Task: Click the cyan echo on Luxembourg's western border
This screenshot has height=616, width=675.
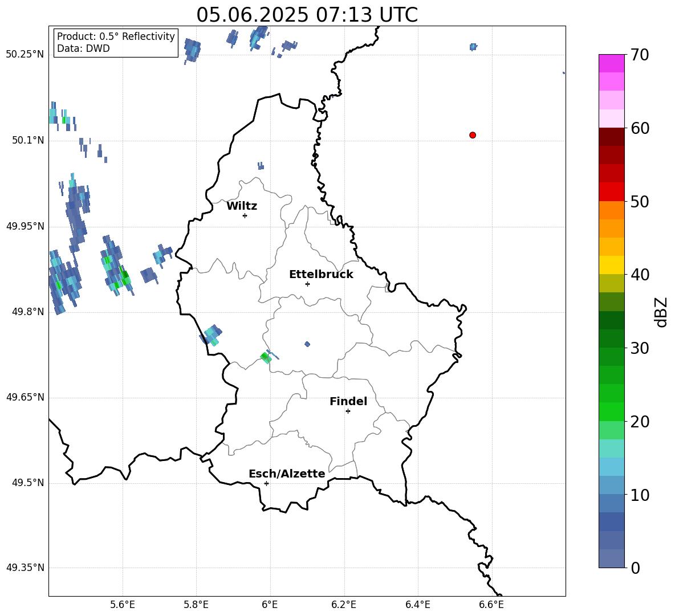Action: point(212,336)
